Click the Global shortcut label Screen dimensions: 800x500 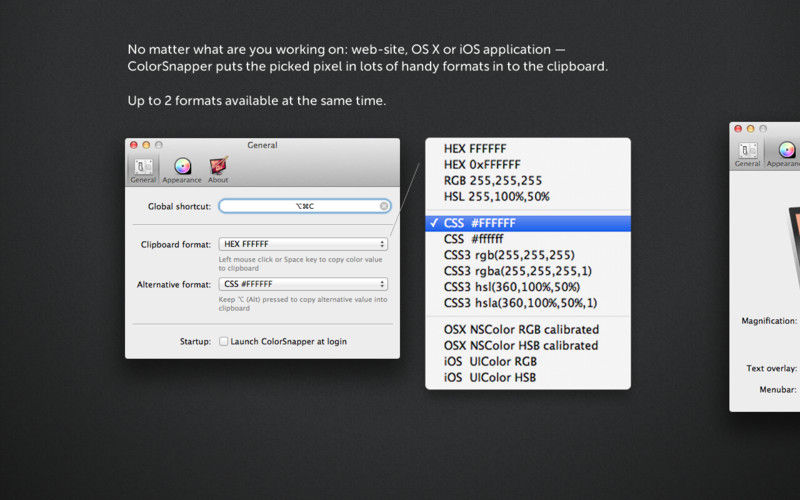tap(179, 206)
